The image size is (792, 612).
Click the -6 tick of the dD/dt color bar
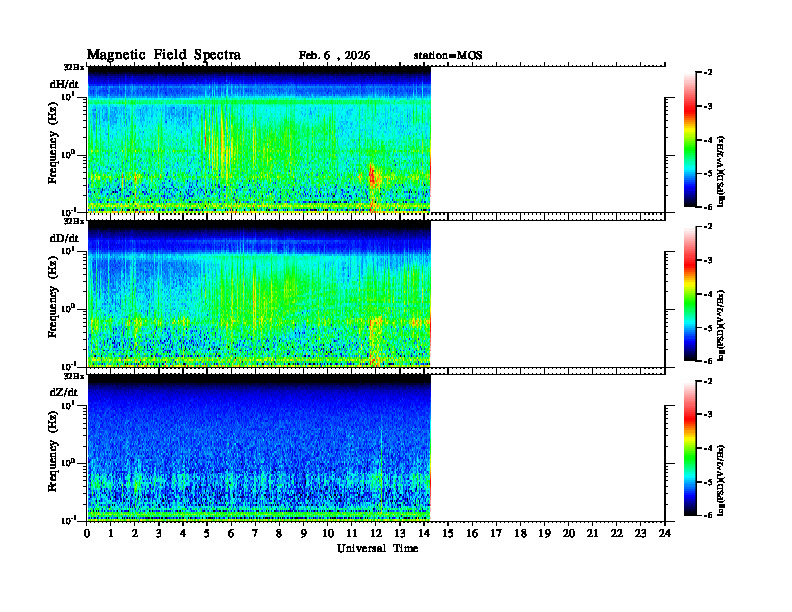tap(708, 361)
